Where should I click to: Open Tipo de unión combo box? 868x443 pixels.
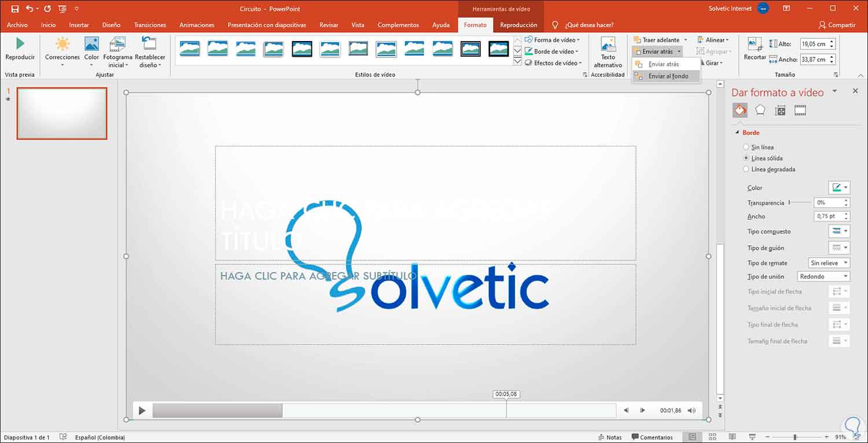823,277
